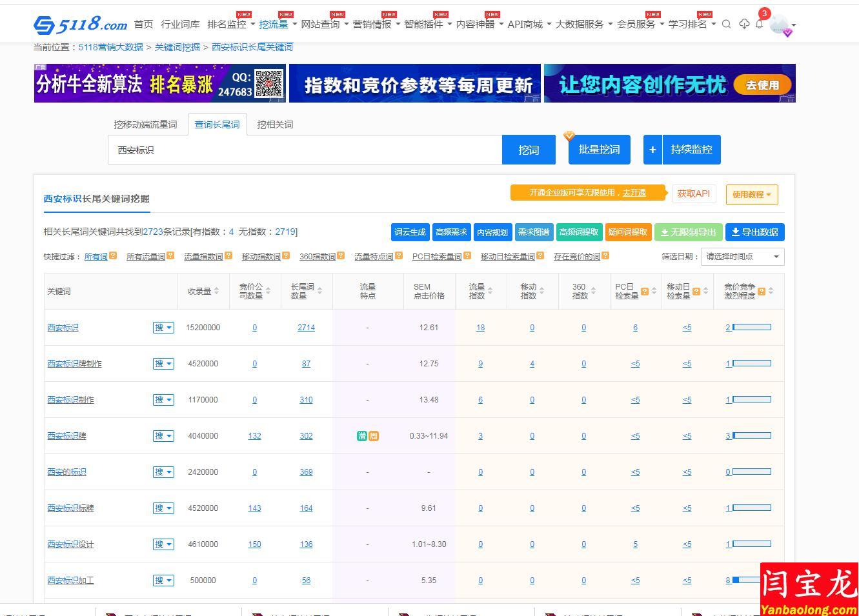Click the 导出数据 export button

754,232
